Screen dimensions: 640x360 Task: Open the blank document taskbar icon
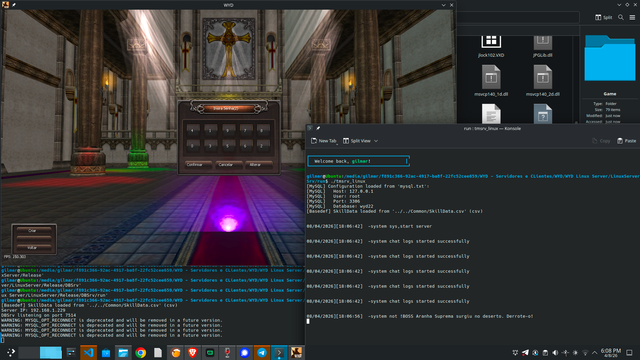(x=158, y=353)
